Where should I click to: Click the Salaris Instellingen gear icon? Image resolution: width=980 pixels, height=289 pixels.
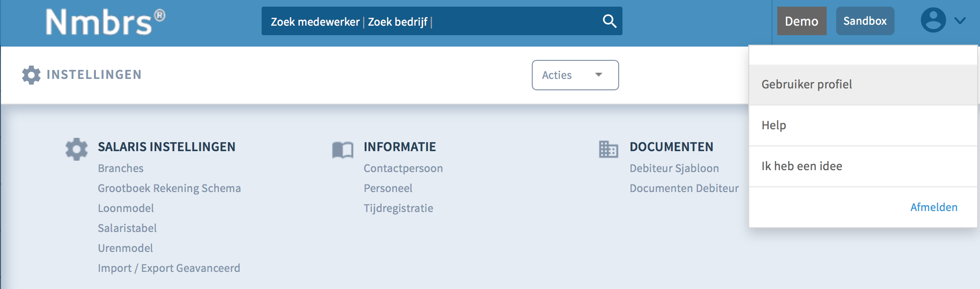(x=76, y=149)
